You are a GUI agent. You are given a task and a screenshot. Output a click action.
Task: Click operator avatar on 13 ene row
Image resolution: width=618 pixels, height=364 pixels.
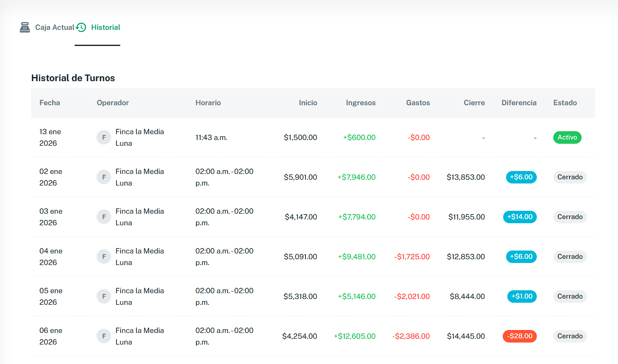tap(104, 137)
